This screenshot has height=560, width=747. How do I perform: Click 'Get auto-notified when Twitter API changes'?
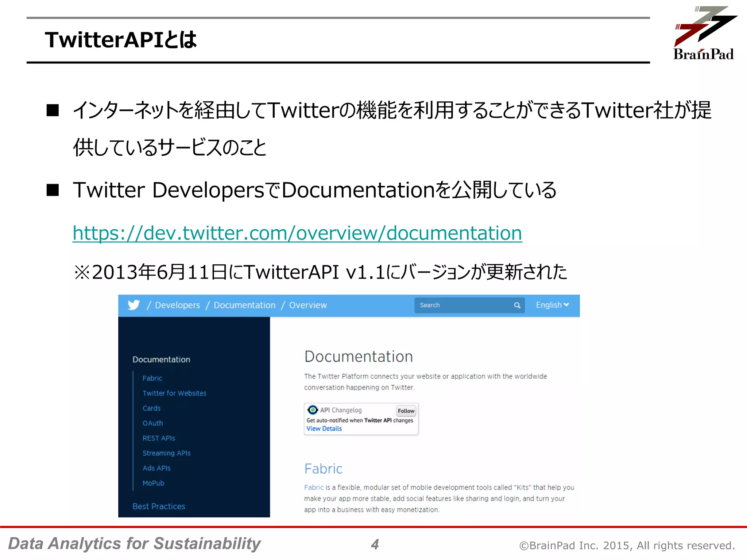360,420
